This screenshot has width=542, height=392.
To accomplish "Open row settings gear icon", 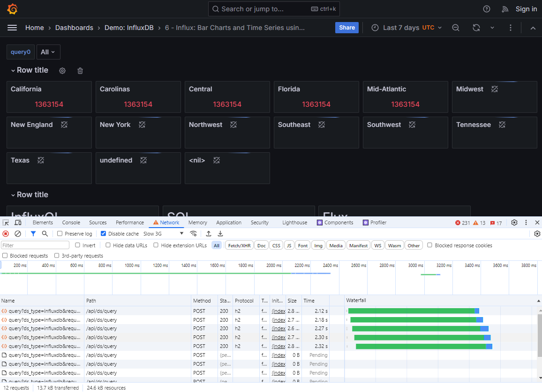I will tap(62, 71).
